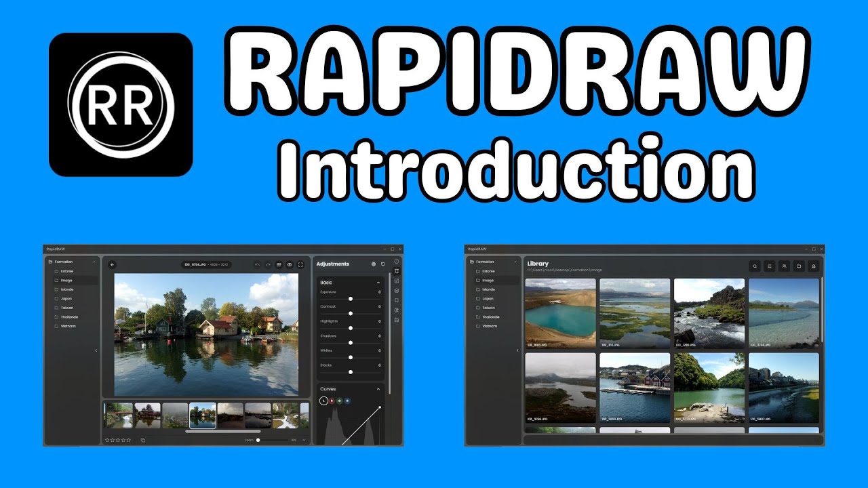Image resolution: width=868 pixels, height=488 pixels.
Task: Copy adjustments icon next to star rating
Action: pos(143,440)
